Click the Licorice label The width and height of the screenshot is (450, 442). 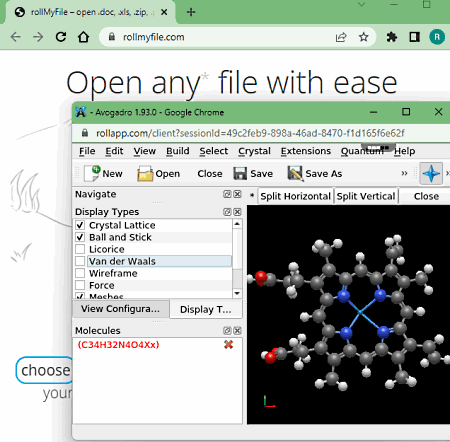pos(107,249)
